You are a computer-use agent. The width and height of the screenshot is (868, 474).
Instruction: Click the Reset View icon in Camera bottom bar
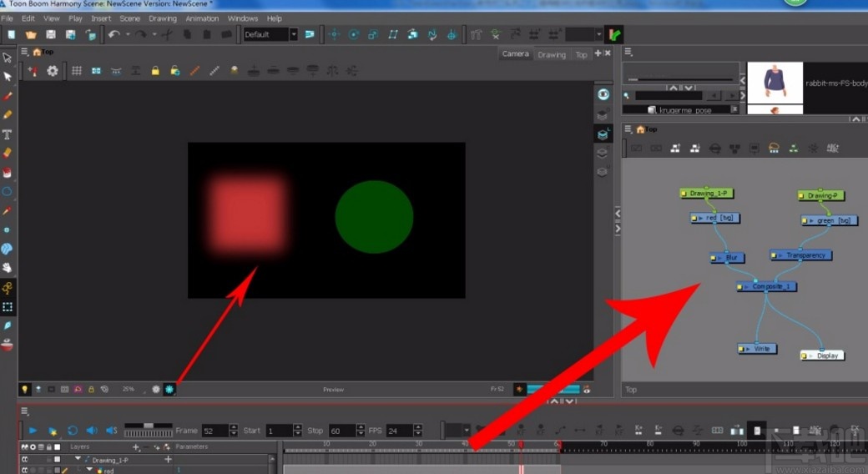(x=104, y=389)
